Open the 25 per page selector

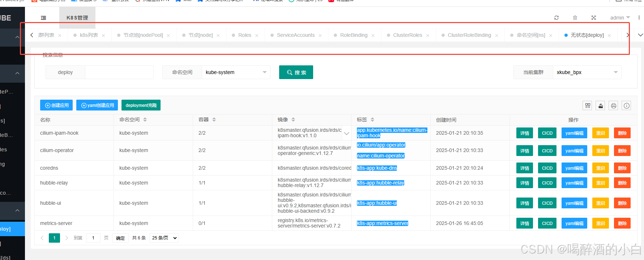pos(165,238)
